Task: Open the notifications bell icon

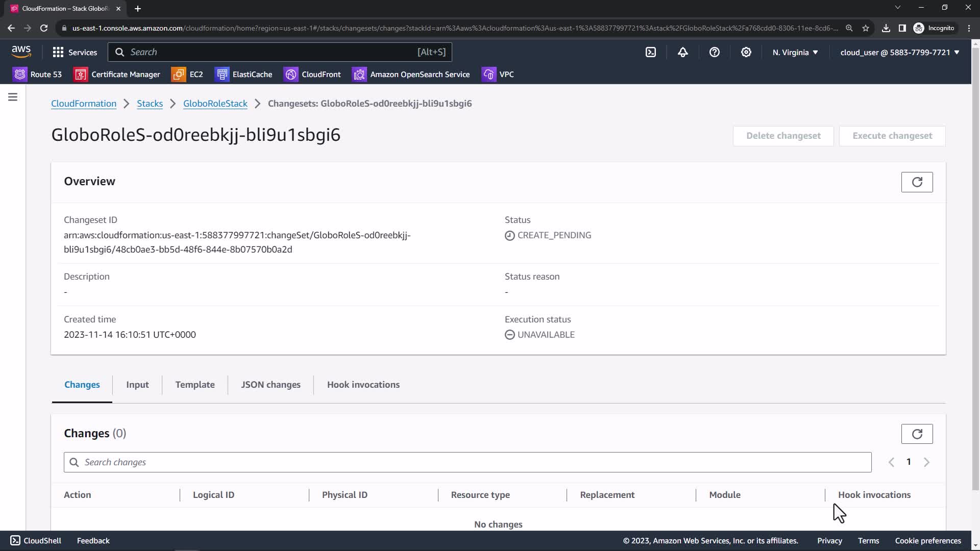Action: (x=682, y=52)
